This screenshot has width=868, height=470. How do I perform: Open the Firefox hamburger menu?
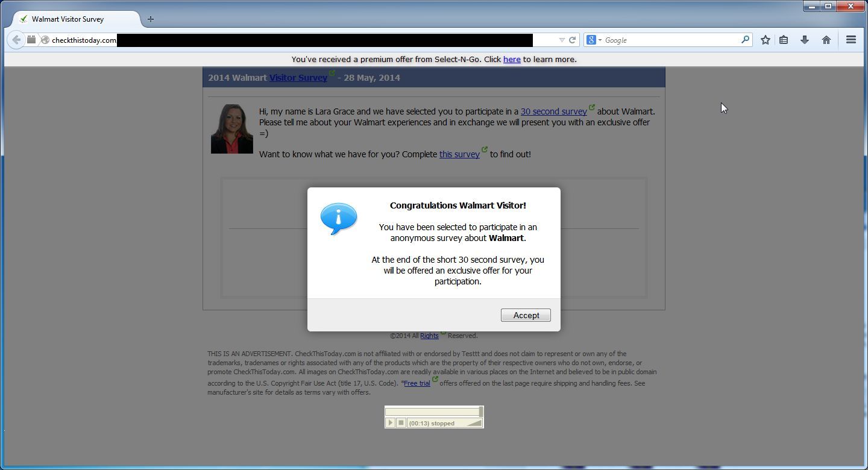pyautogui.click(x=851, y=40)
